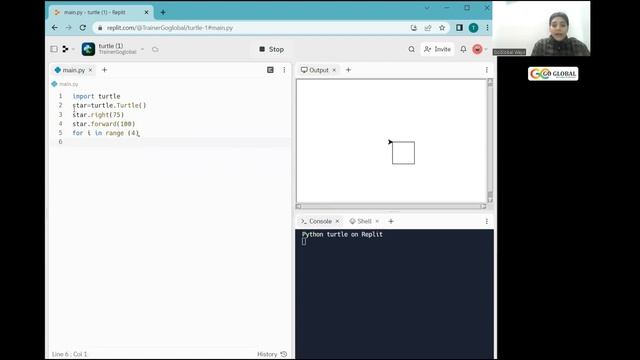The width and height of the screenshot is (640, 360).
Task: Click code line 'for i in range (4),'
Action: (106, 133)
